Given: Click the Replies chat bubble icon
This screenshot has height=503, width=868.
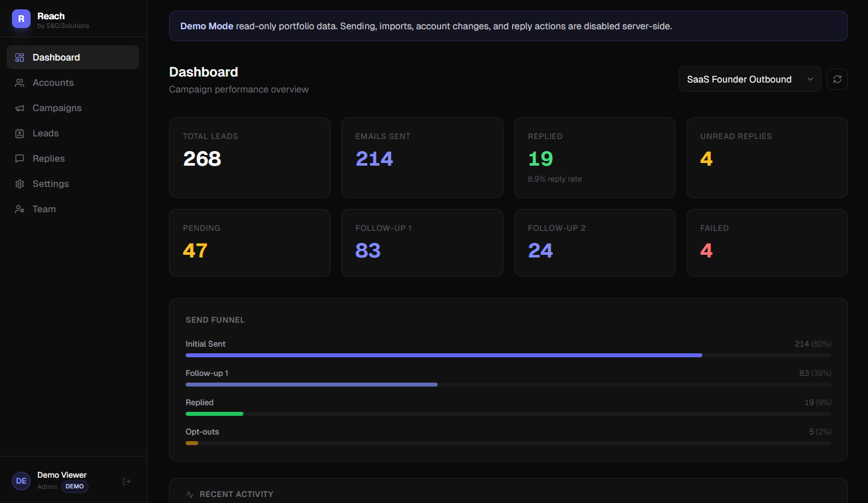Looking at the screenshot, I should tap(19, 158).
